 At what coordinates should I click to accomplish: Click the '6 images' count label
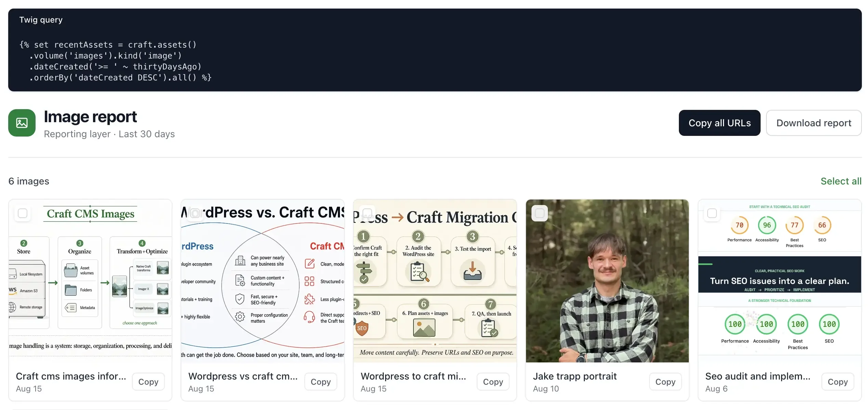[29, 181]
